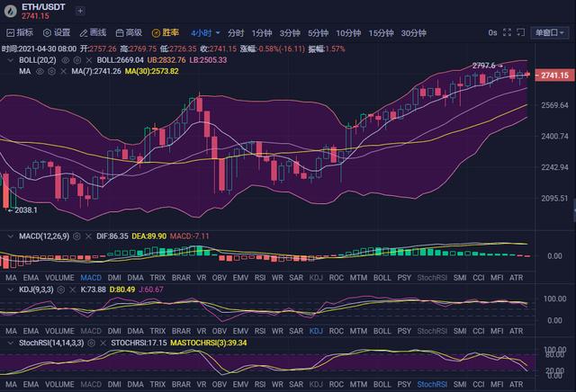This screenshot has height=392, width=576.
Task: Collapse the BOLL indicator legend chevron
Action: pos(10,60)
